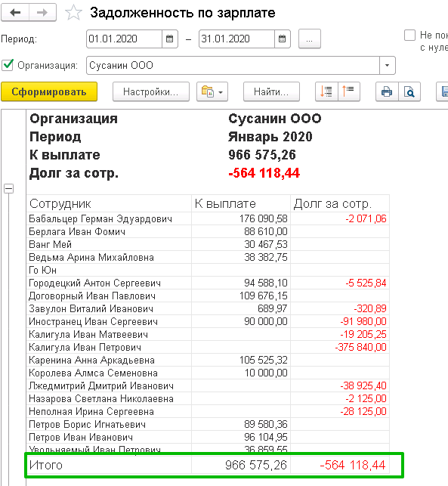
Task: Open calendar for start date 01.01.2020
Action: (170, 39)
